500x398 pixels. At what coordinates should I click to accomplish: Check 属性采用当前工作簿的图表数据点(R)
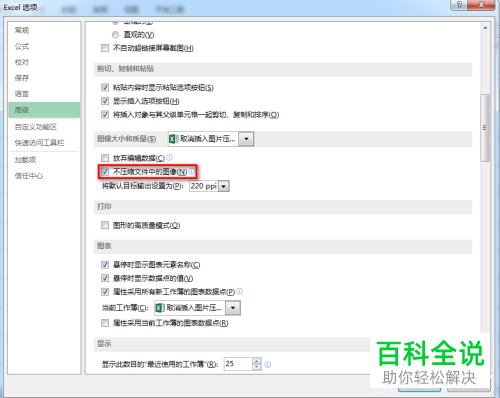[x=105, y=323]
